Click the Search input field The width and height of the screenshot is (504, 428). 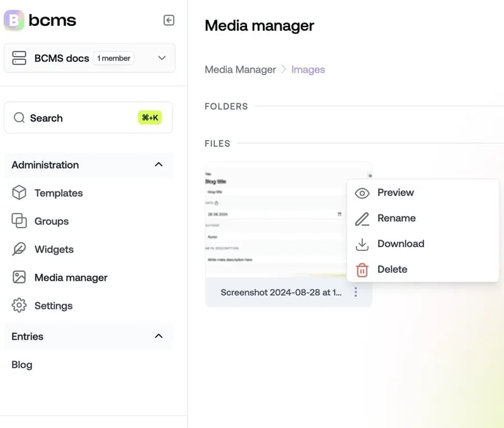coord(88,118)
